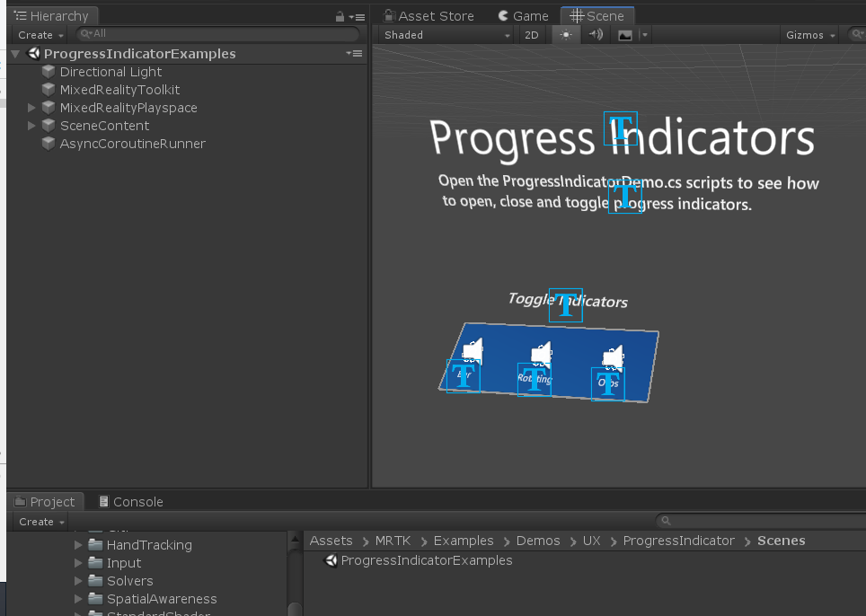The height and width of the screenshot is (616, 866).
Task: Click the audio gizmo above the Rotating button
Action: pyautogui.click(x=541, y=353)
